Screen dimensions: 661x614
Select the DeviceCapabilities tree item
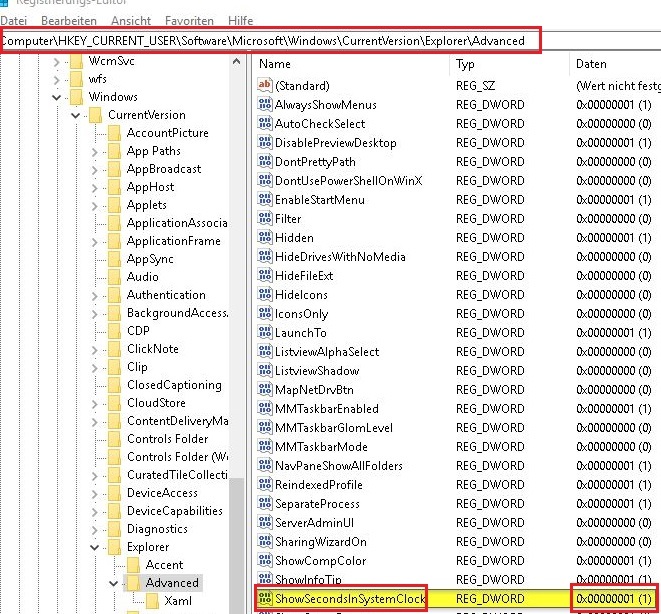click(x=175, y=511)
